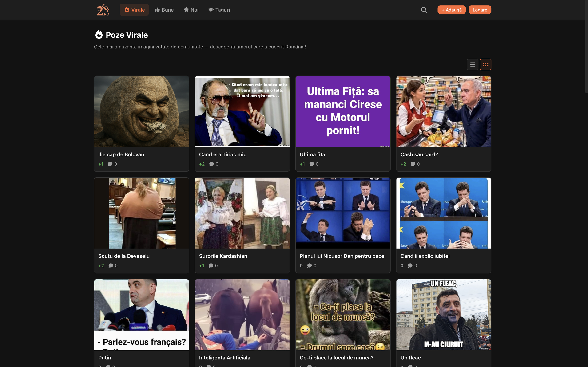
Task: Click comment icon on Ilie cap de Bolovan
Action: (x=110, y=164)
